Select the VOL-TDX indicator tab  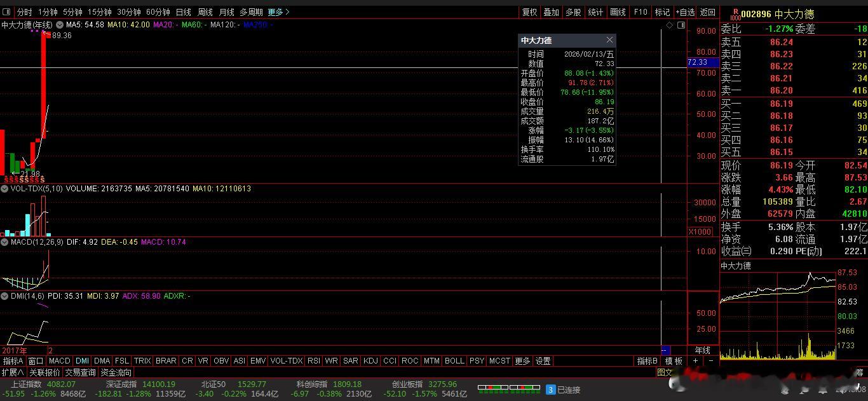click(287, 361)
